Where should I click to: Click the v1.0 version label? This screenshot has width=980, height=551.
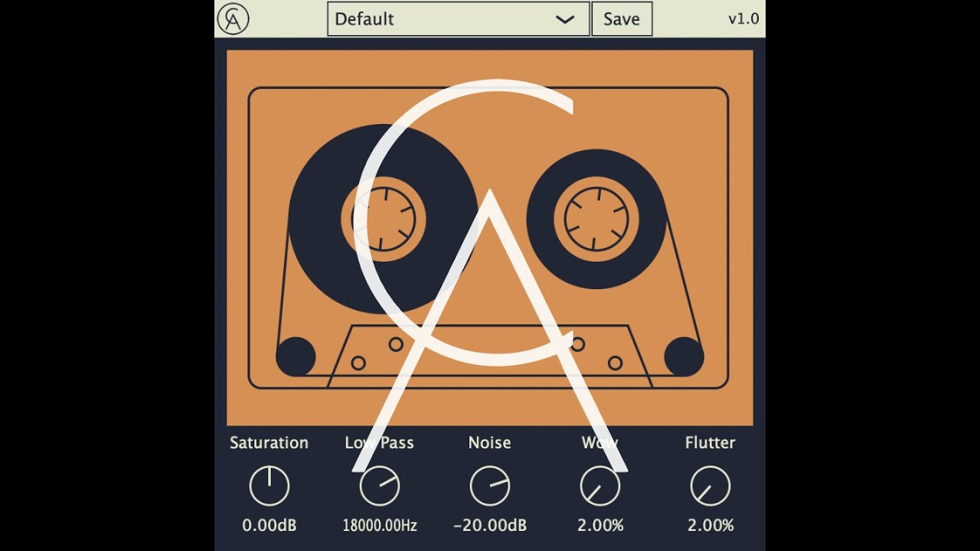tap(743, 18)
